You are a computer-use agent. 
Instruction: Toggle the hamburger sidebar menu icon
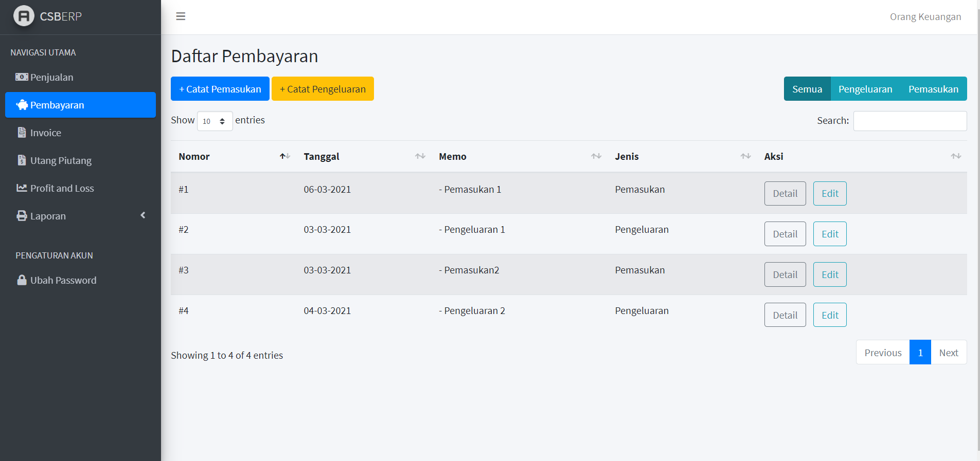coord(181,16)
